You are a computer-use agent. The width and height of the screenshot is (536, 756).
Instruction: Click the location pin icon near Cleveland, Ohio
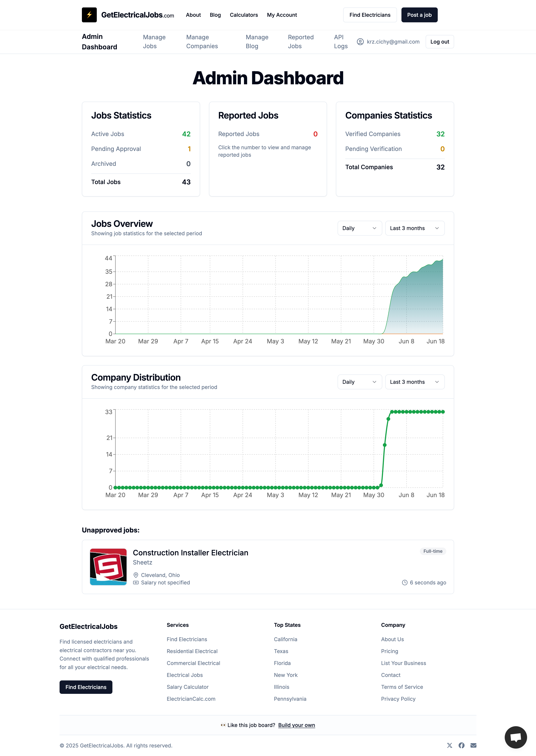click(x=136, y=575)
